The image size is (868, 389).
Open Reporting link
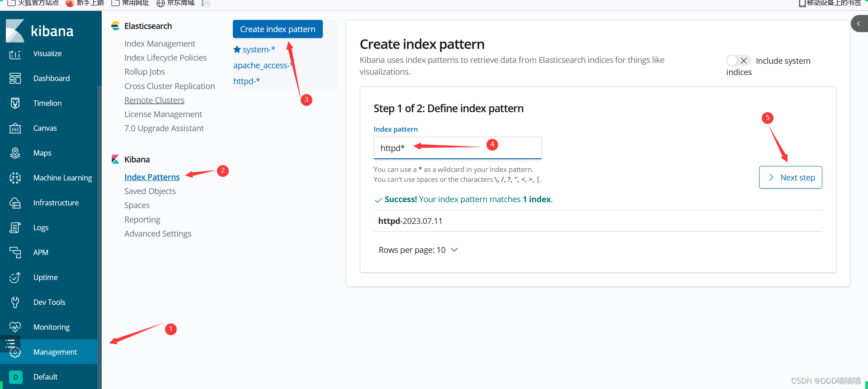[142, 219]
